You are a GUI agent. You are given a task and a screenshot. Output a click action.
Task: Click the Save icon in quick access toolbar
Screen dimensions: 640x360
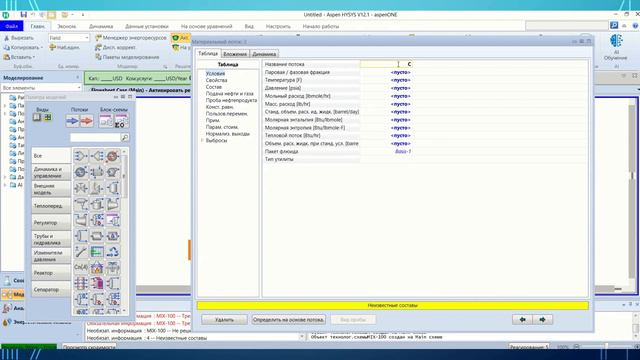pyautogui.click(x=24, y=15)
